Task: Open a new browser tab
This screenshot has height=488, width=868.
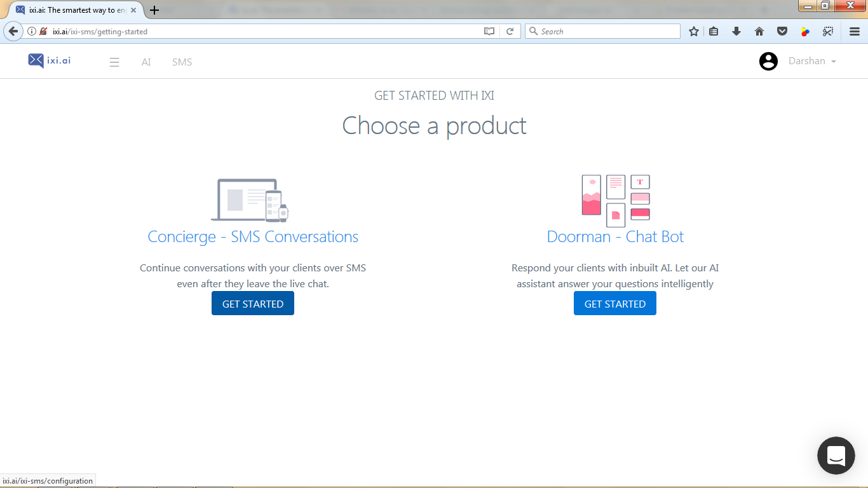Action: tap(154, 10)
